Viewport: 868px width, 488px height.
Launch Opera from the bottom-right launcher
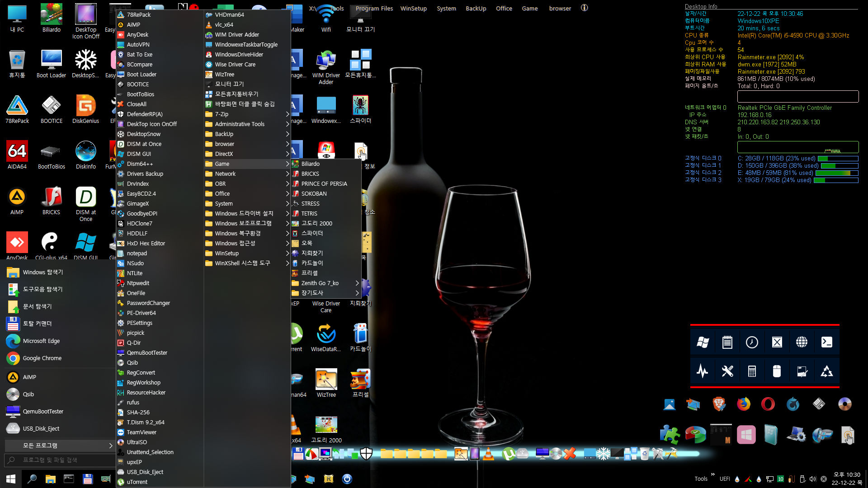(768, 404)
